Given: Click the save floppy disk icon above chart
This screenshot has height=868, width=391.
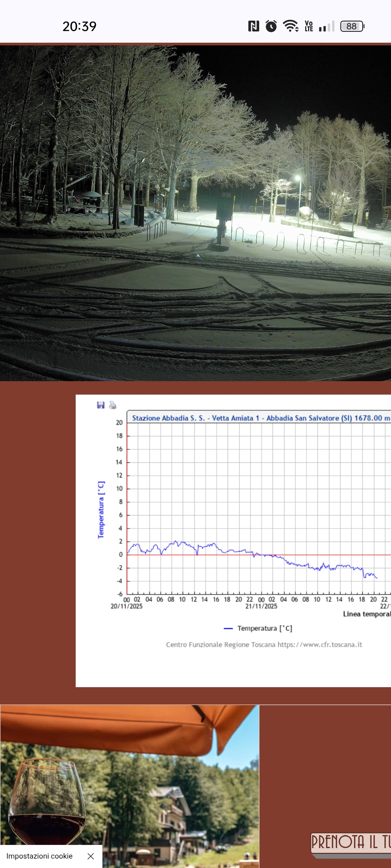Looking at the screenshot, I should (x=101, y=405).
